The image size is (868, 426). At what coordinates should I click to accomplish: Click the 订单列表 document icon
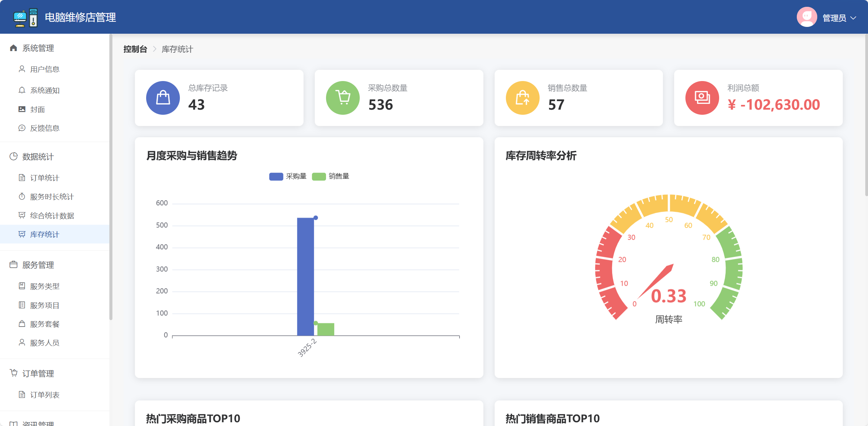coord(22,394)
